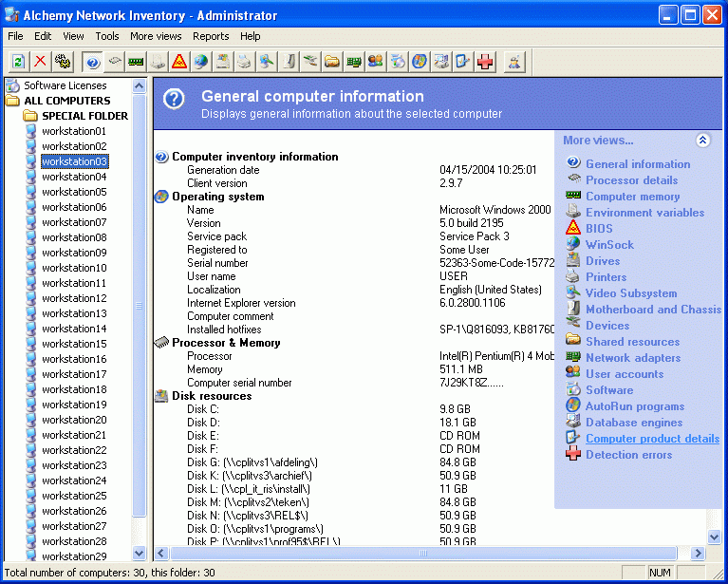728x584 pixels.
Task: Click the BIOS warning triangle toolbar icon
Action: tap(178, 62)
